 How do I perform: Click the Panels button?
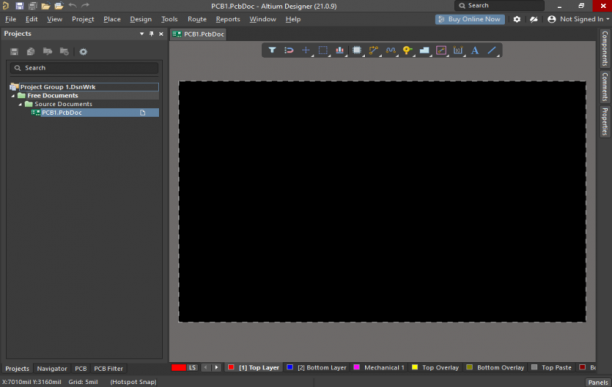tap(598, 382)
